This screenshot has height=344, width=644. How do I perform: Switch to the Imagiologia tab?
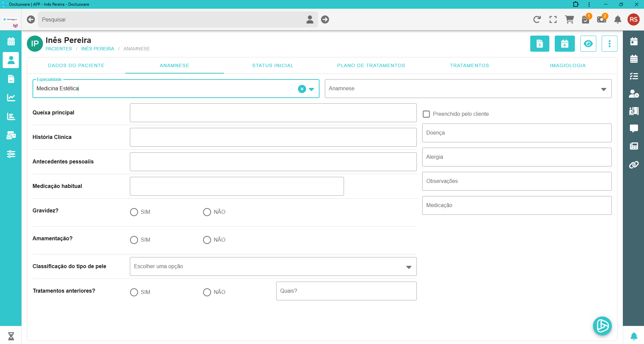(x=567, y=65)
